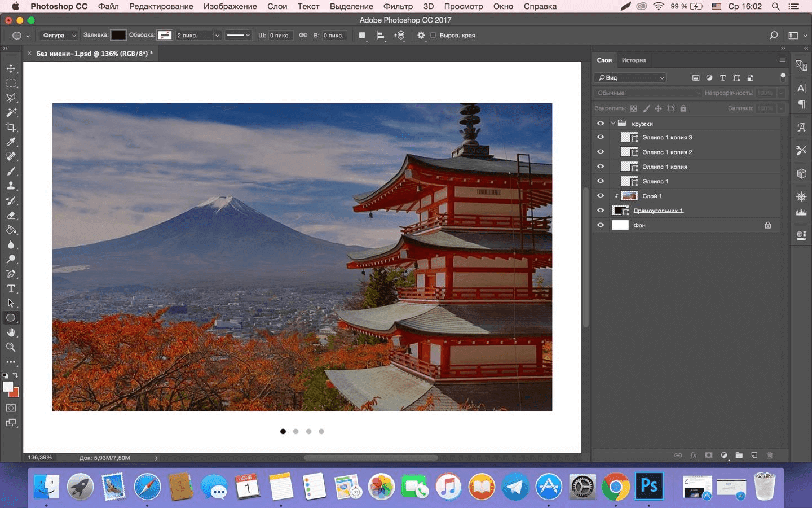Switch to the История tab
Image resolution: width=812 pixels, height=508 pixels.
pyautogui.click(x=634, y=60)
